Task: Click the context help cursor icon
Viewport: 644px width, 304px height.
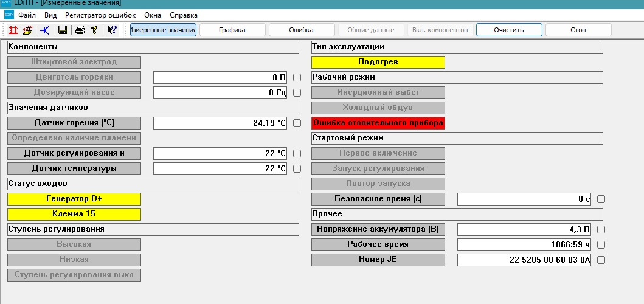Action: pyautogui.click(x=112, y=30)
